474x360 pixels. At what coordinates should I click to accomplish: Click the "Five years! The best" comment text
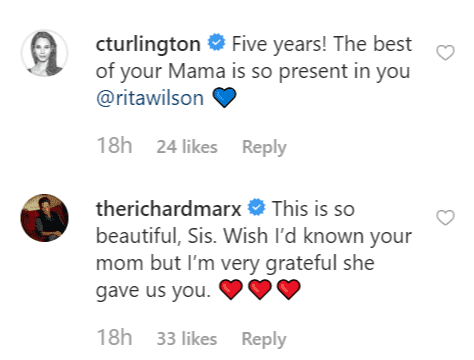coord(322,44)
